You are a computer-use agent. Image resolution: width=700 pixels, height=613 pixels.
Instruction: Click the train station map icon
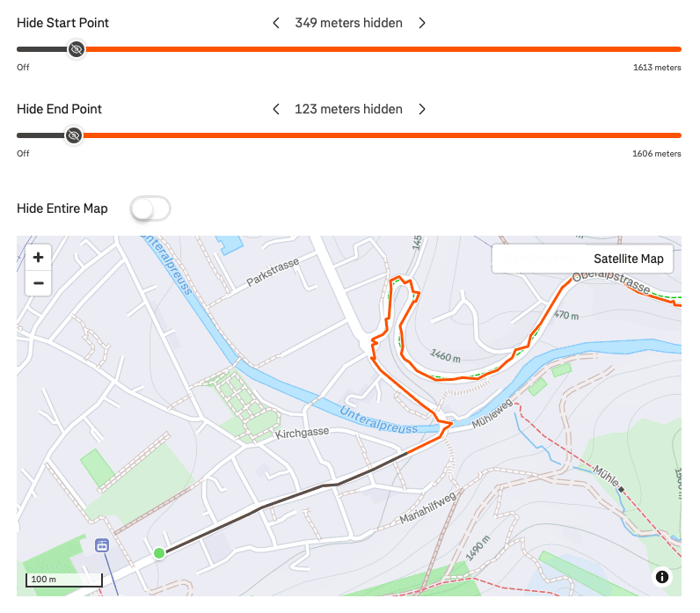point(102,545)
